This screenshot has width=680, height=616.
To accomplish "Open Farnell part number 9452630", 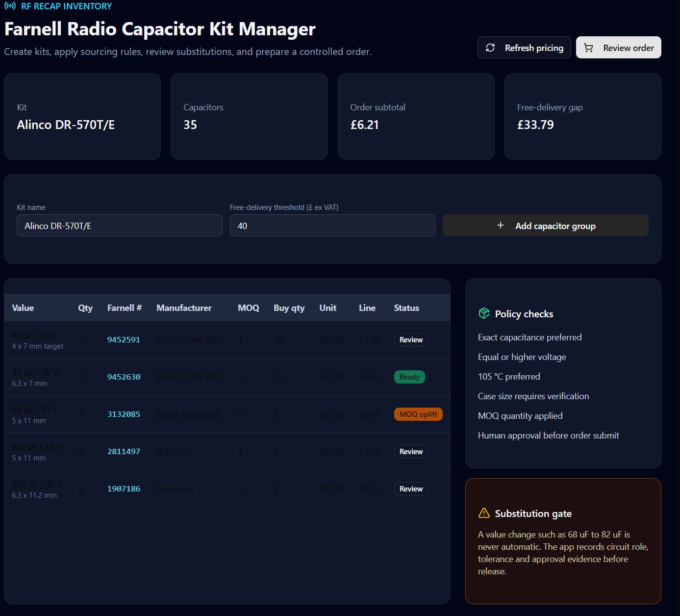I will 124,377.
